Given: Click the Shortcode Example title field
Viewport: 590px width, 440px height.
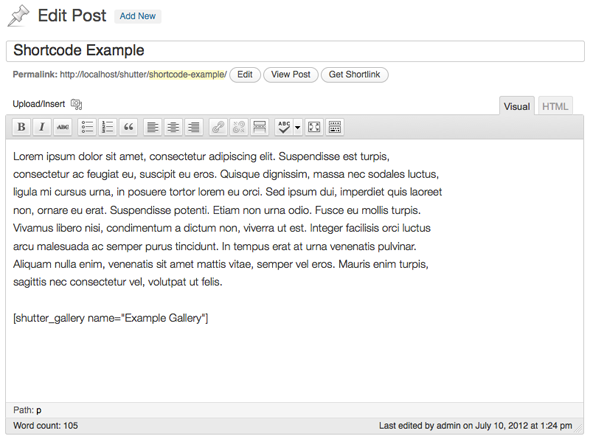Looking at the screenshot, I should 295,51.
